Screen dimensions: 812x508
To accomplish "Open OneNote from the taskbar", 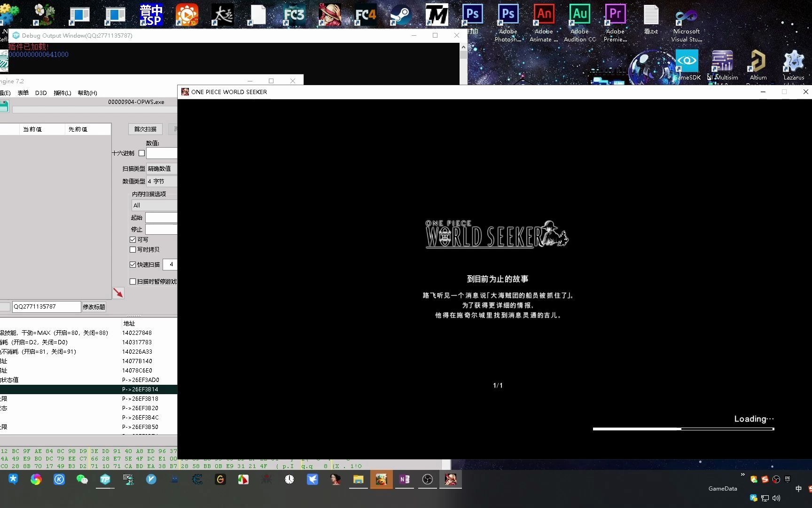I will pyautogui.click(x=404, y=479).
